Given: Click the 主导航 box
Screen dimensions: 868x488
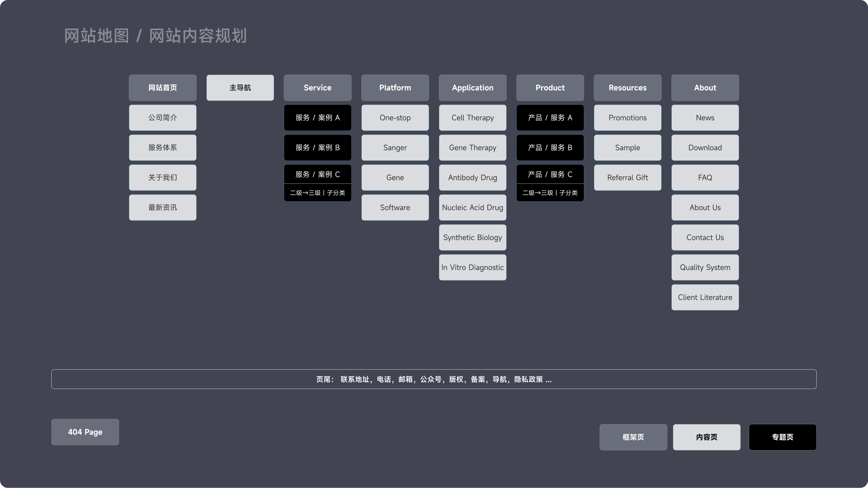Looking at the screenshot, I should tap(240, 88).
